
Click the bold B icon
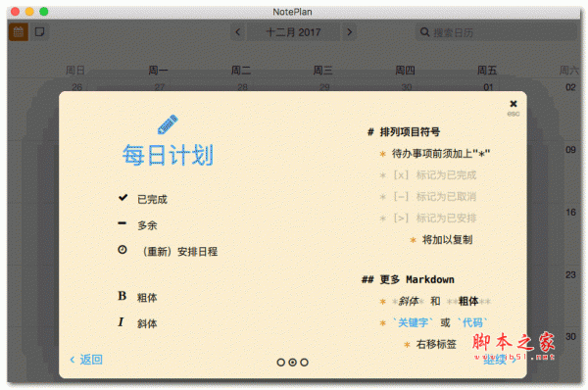tap(122, 296)
